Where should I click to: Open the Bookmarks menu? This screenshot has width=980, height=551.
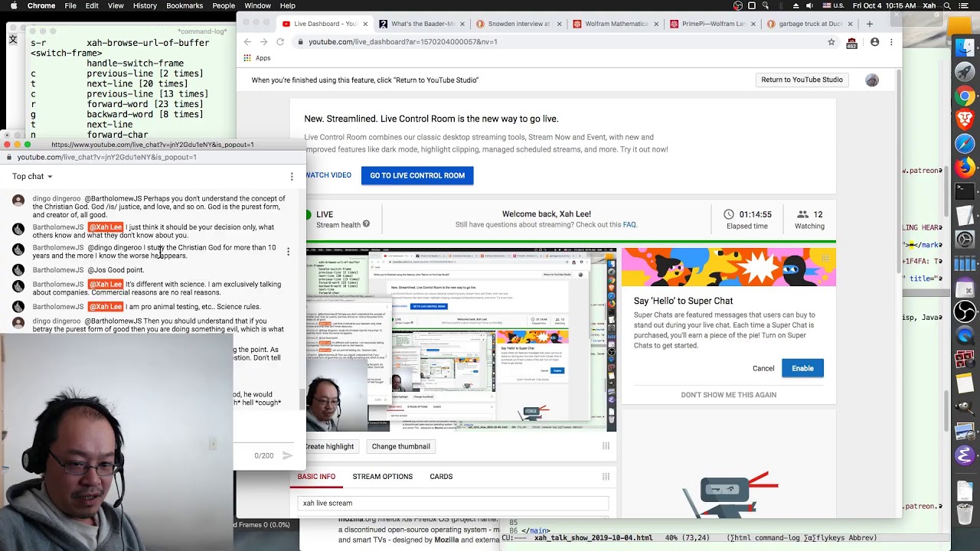185,5
